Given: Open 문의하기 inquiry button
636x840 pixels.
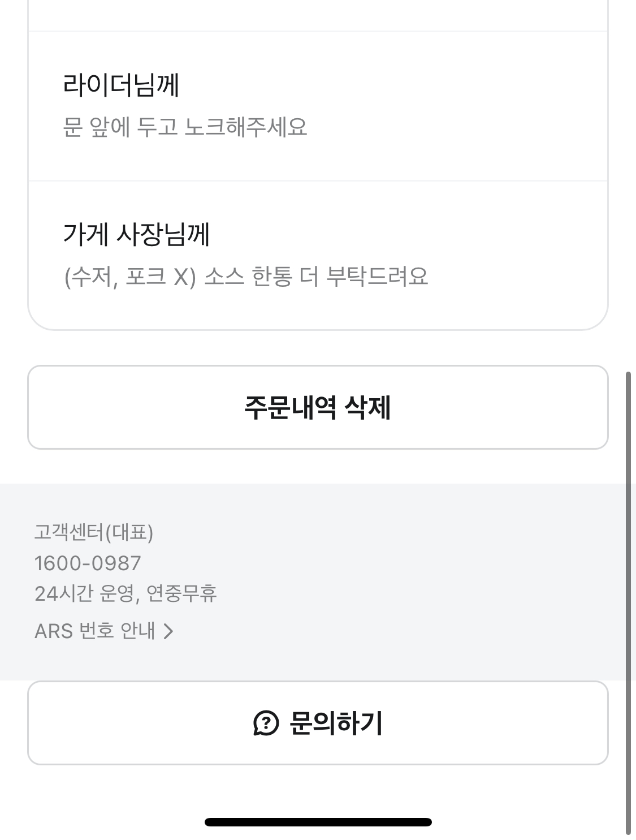Looking at the screenshot, I should [x=318, y=723].
